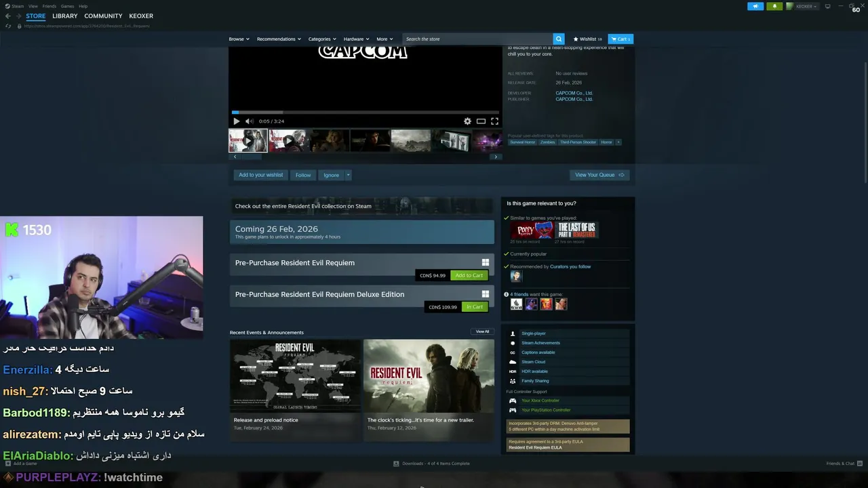868x488 pixels.
Task: Reload the store page
Action: click(7, 26)
